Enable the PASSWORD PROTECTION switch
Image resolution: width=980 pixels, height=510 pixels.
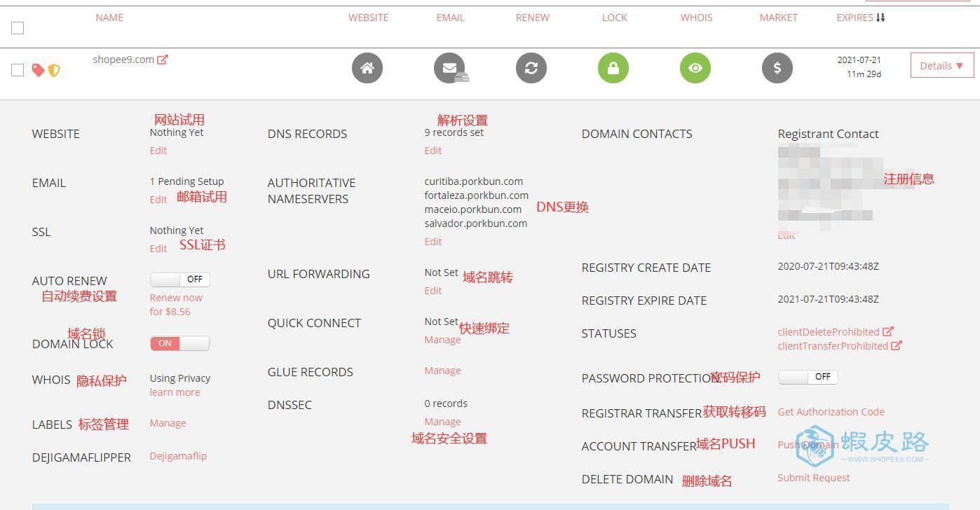[x=808, y=377]
